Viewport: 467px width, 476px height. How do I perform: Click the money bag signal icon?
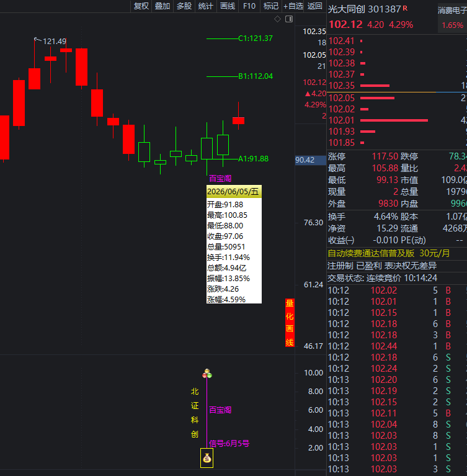point(207,458)
